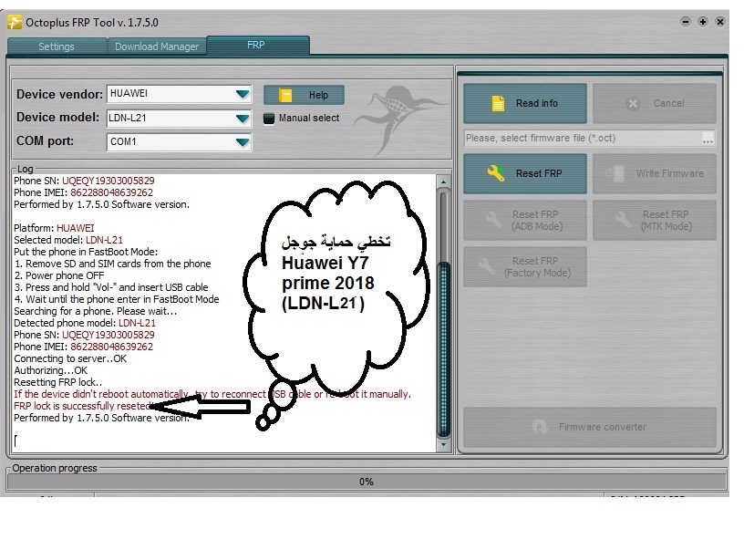Click the yellow Read info document icon
This screenshot has width=744, height=560.
coord(498,103)
